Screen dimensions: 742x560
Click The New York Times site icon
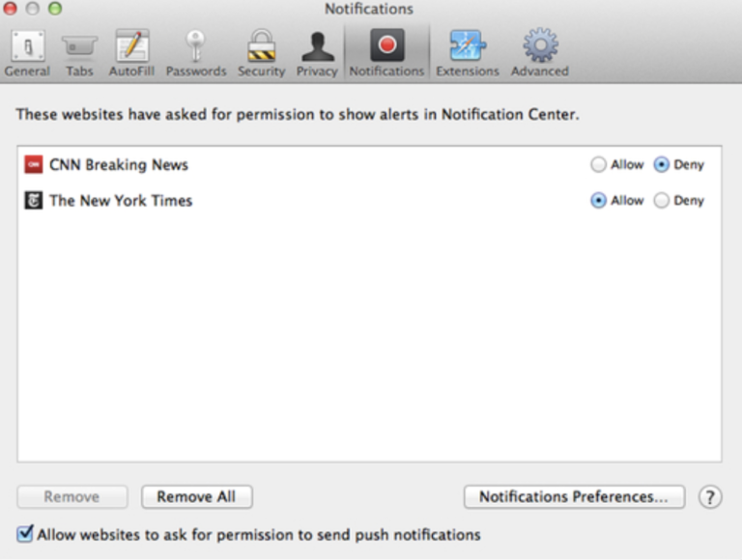34,201
